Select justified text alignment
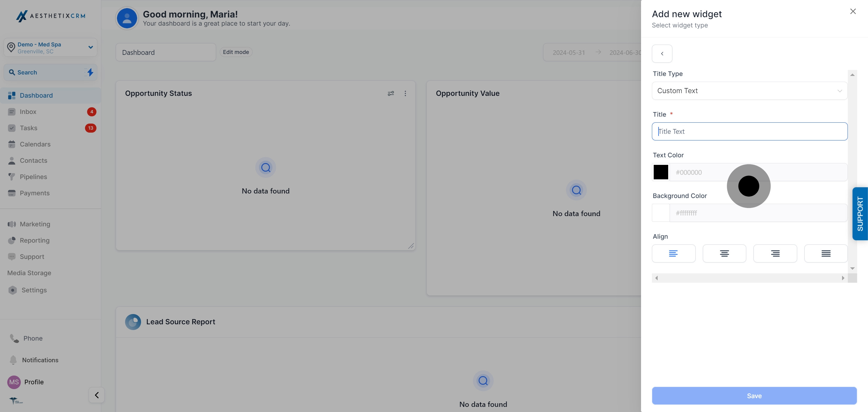This screenshot has width=868, height=412. [x=826, y=253]
